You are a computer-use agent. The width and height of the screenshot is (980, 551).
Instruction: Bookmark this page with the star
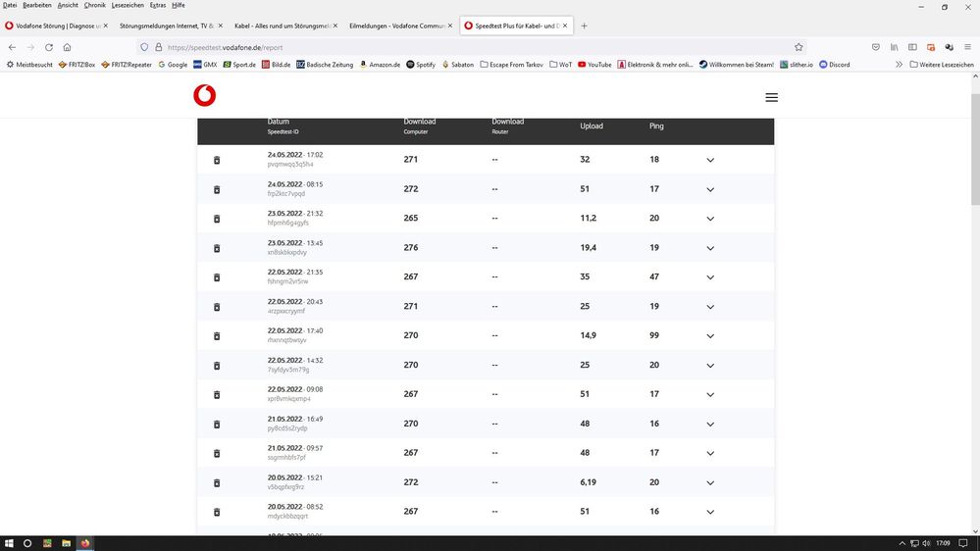(x=799, y=47)
